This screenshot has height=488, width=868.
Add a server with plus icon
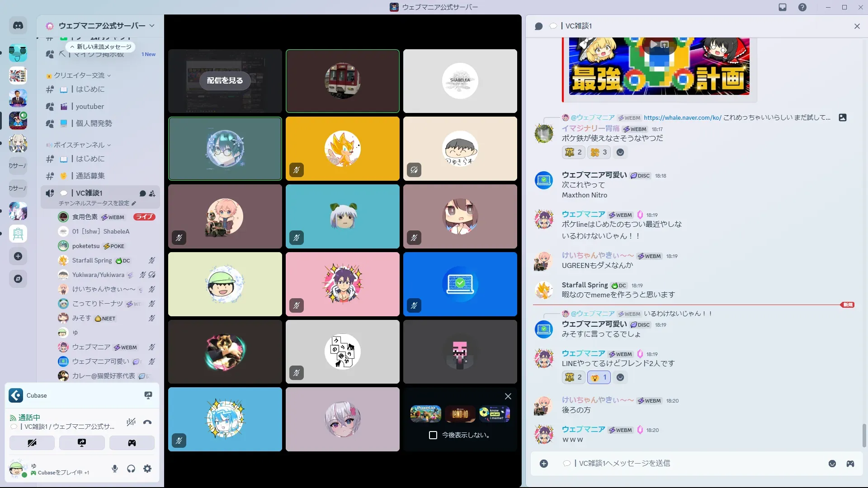(x=18, y=256)
